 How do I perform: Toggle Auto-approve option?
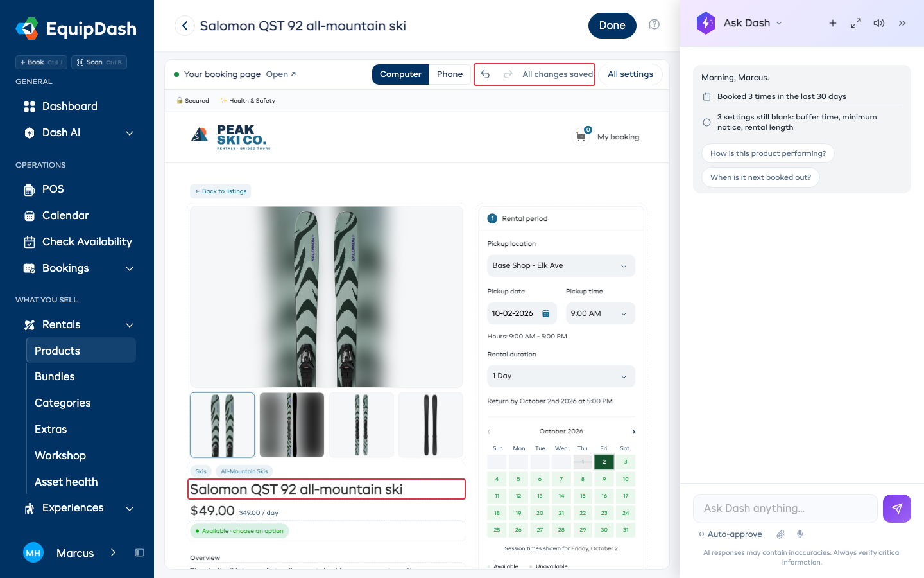pyautogui.click(x=731, y=534)
